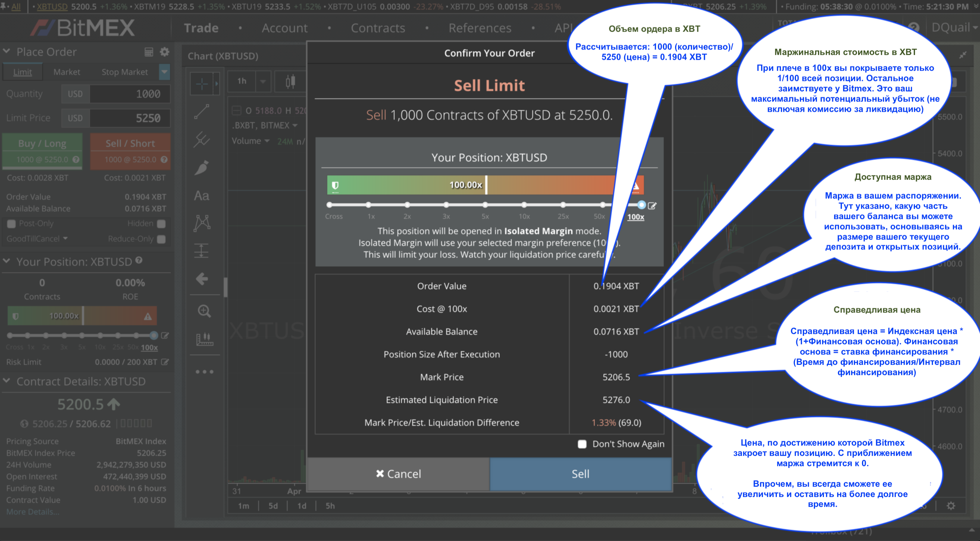Select the pitchfork drawing tool
The width and height of the screenshot is (980, 541).
(x=202, y=139)
